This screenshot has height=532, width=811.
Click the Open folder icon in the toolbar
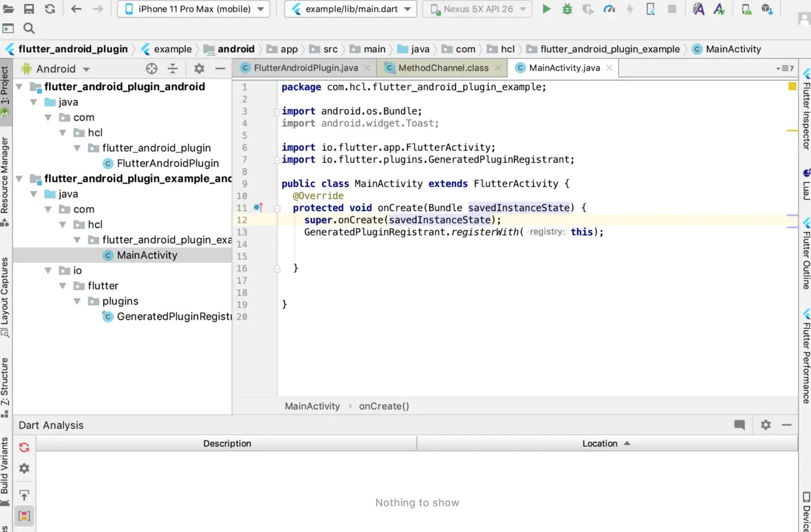click(x=8, y=9)
